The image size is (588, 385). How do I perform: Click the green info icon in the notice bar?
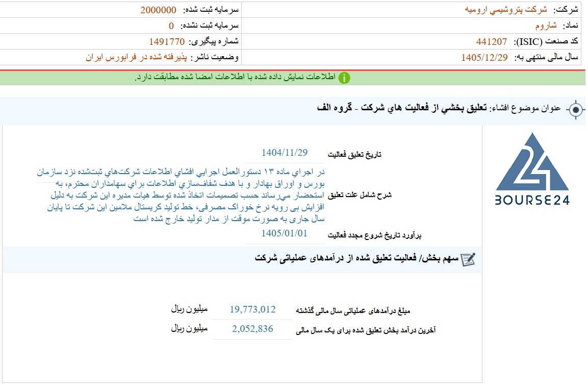point(344,78)
